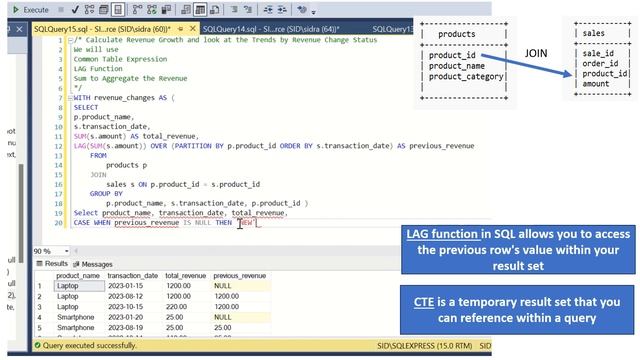Click the green query success status icon
Viewport: 640px width, 360px height.
click(x=38, y=345)
